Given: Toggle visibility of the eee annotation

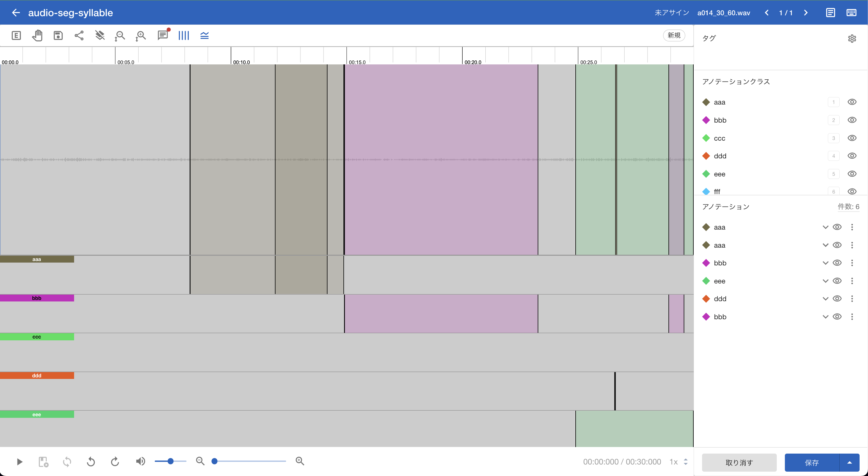Looking at the screenshot, I should pyautogui.click(x=837, y=281).
